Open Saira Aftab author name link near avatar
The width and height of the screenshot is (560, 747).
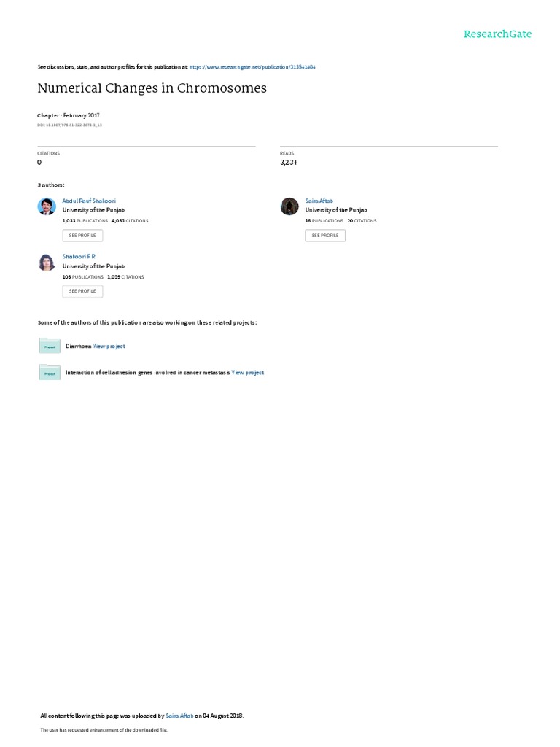[x=319, y=201]
